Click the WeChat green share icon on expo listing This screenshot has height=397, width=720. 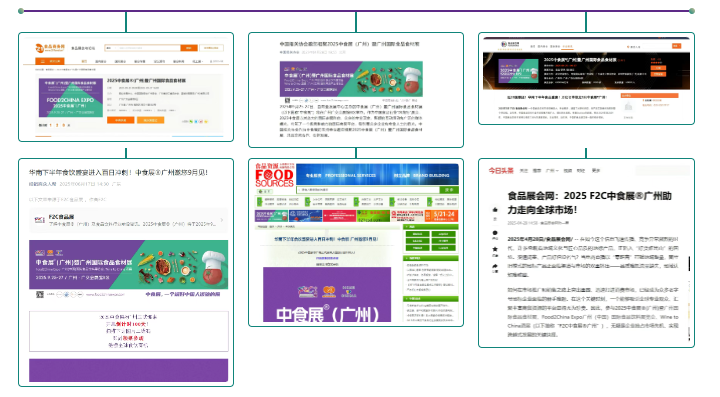[191, 122]
